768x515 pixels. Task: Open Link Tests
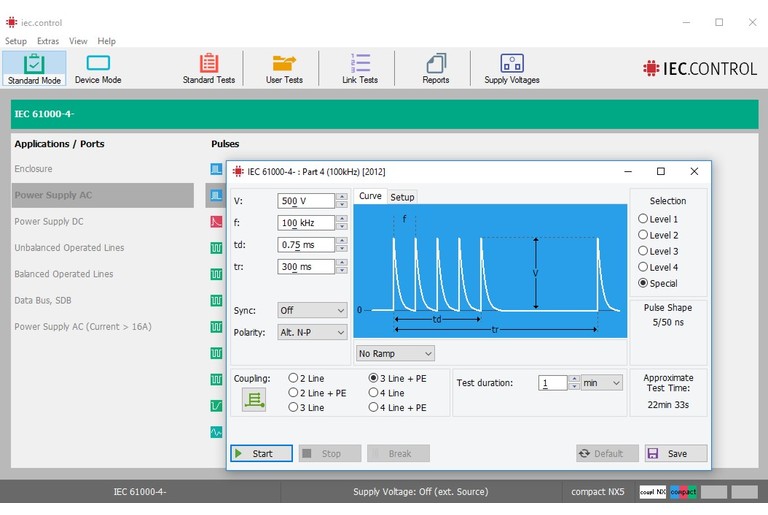click(x=360, y=68)
